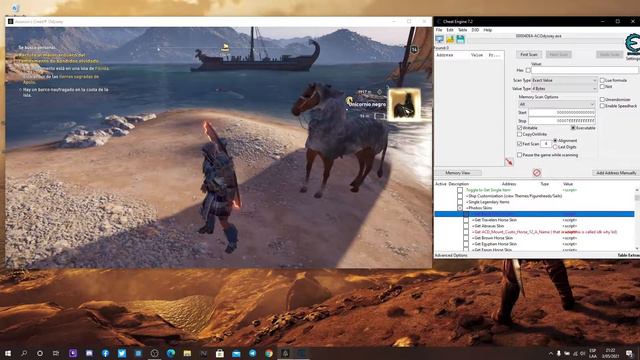
Task: Collapse the Phobos Skins group checkbox
Action: pos(460,208)
